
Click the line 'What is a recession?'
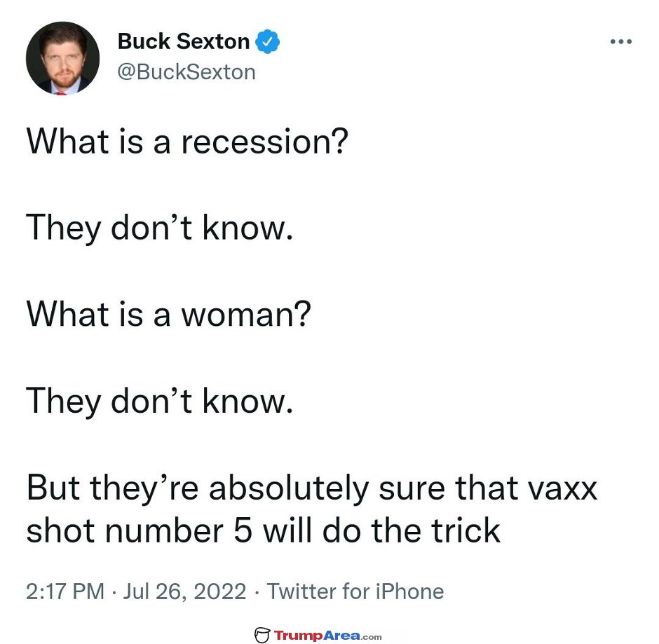[187, 142]
